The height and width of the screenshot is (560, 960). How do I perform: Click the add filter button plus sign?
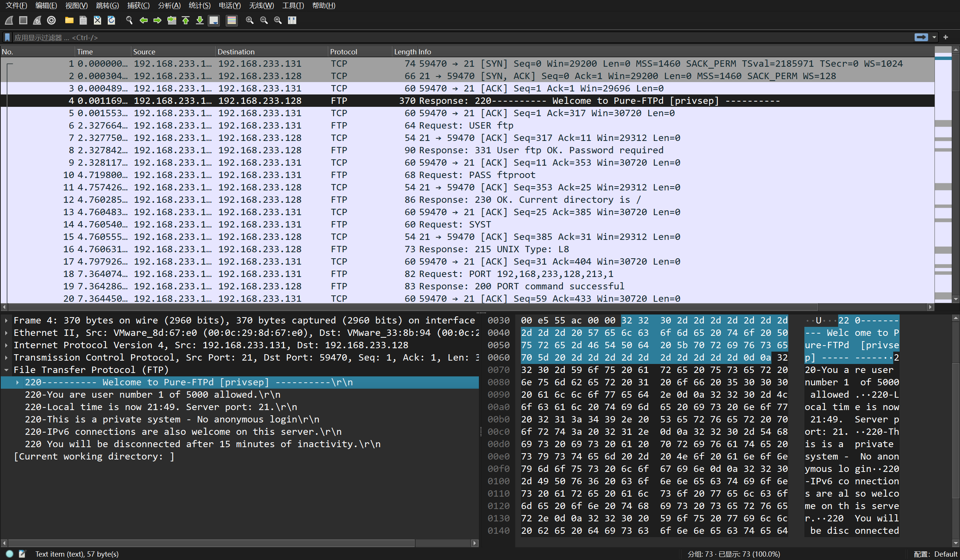(945, 37)
